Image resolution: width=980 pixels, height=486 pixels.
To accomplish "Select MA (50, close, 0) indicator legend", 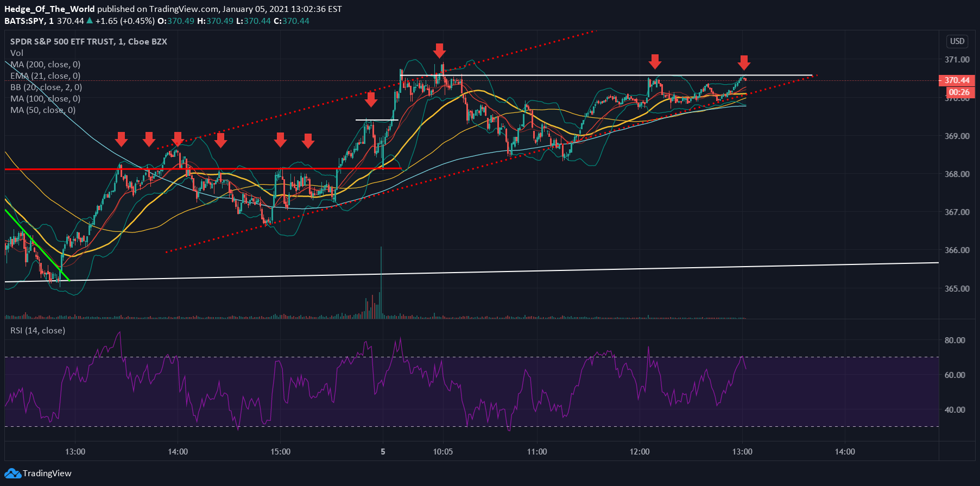I will tap(43, 110).
